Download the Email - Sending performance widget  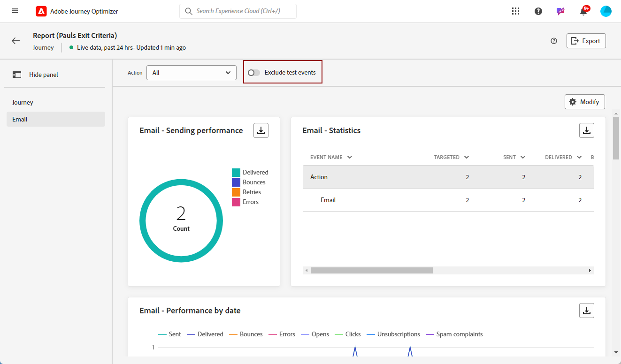point(261,130)
